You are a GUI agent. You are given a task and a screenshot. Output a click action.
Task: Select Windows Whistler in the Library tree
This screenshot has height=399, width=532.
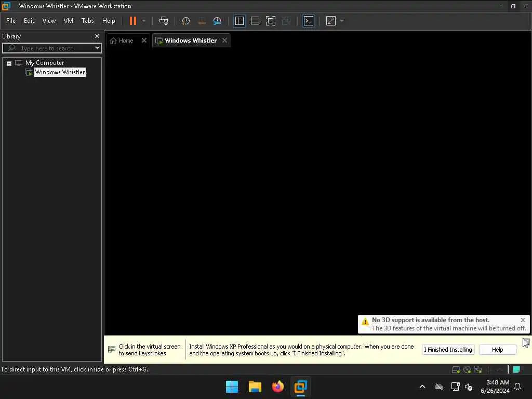[x=60, y=72]
